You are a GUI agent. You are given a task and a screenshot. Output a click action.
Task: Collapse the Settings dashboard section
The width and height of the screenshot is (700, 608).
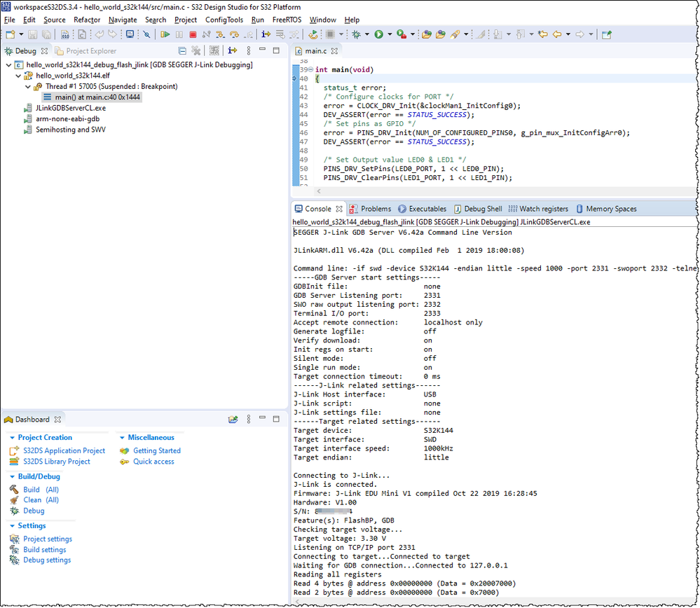tap(12, 526)
